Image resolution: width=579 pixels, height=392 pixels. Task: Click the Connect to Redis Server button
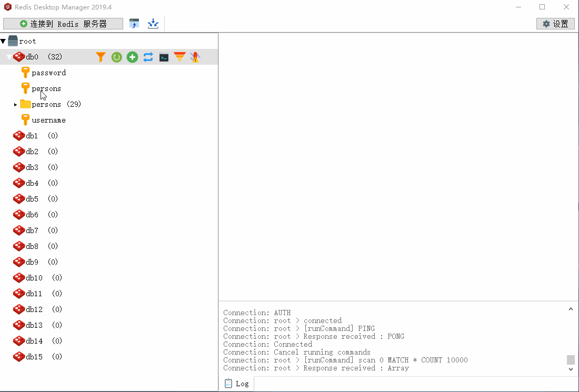coord(63,24)
